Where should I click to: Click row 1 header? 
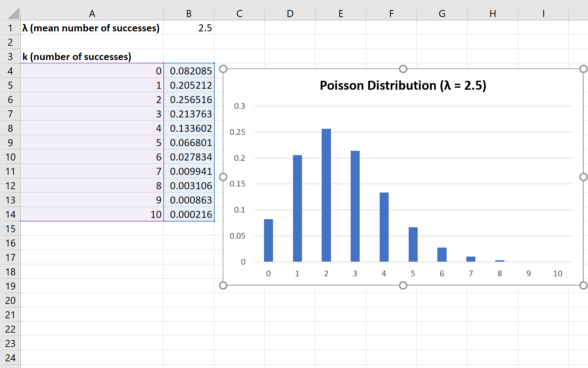[x=10, y=28]
